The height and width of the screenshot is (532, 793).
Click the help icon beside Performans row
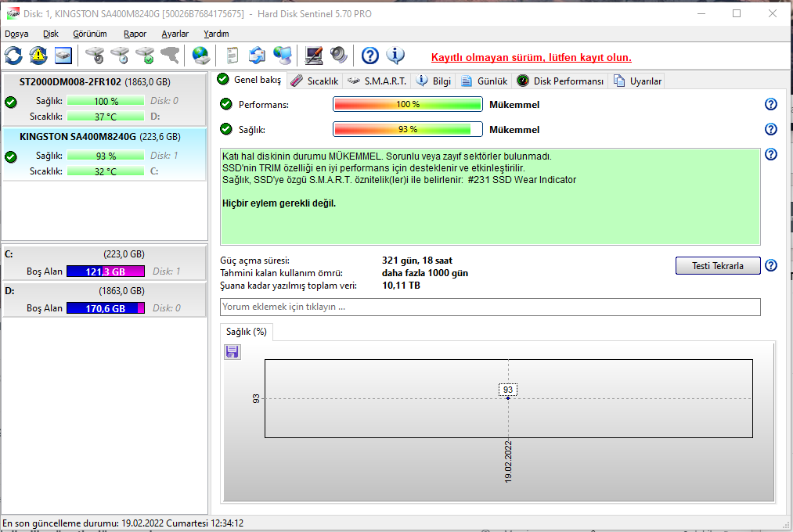[x=771, y=104]
